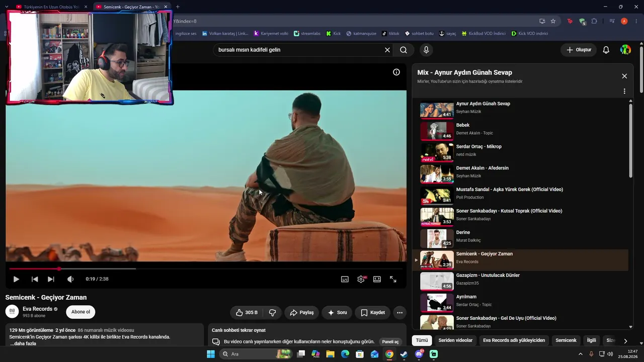Show hidden system tray icons
The width and height of the screenshot is (644, 362).
(580, 354)
